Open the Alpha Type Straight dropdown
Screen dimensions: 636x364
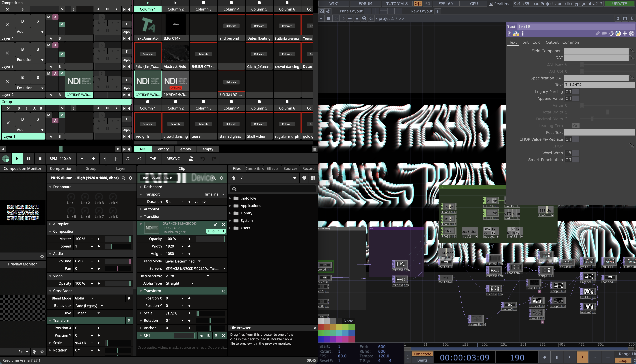tap(180, 284)
